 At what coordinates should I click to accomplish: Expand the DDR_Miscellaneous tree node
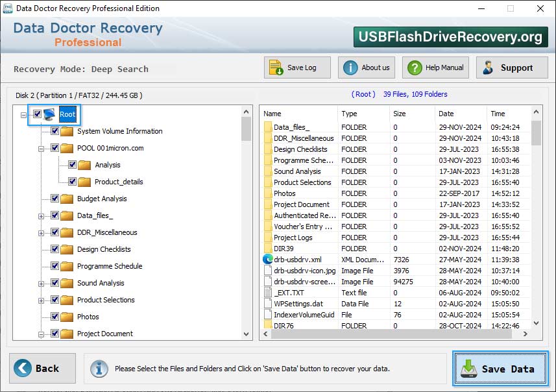(x=41, y=233)
